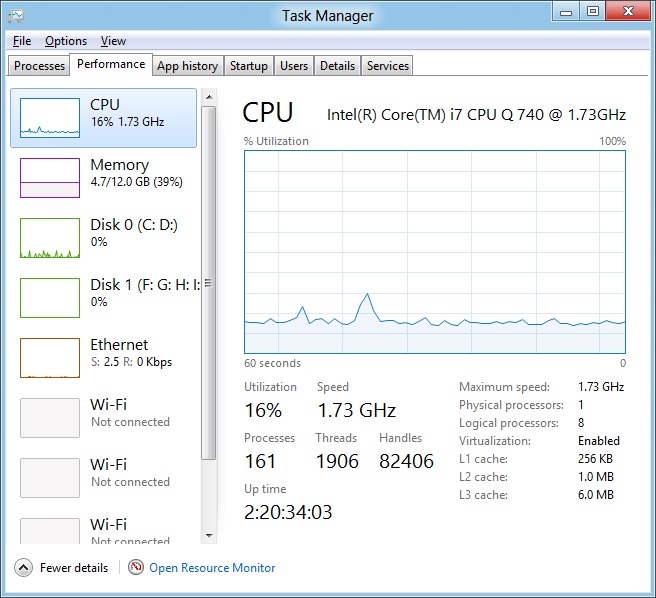Click the sidebar scroll up arrow

208,97
